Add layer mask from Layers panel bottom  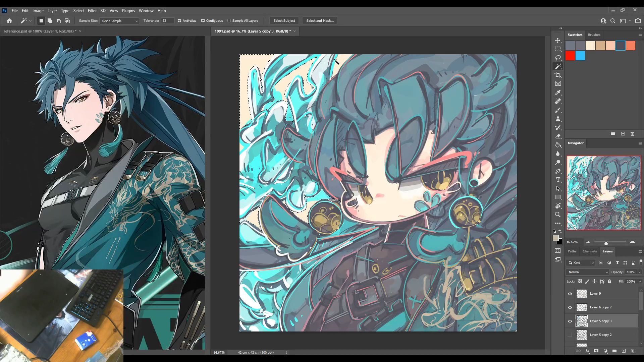[x=596, y=351]
